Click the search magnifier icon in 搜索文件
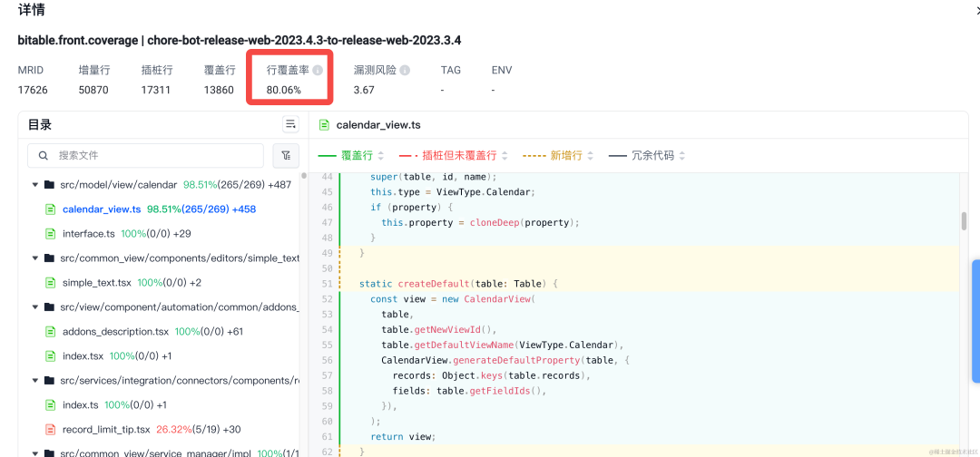The width and height of the screenshot is (980, 457). [x=44, y=155]
